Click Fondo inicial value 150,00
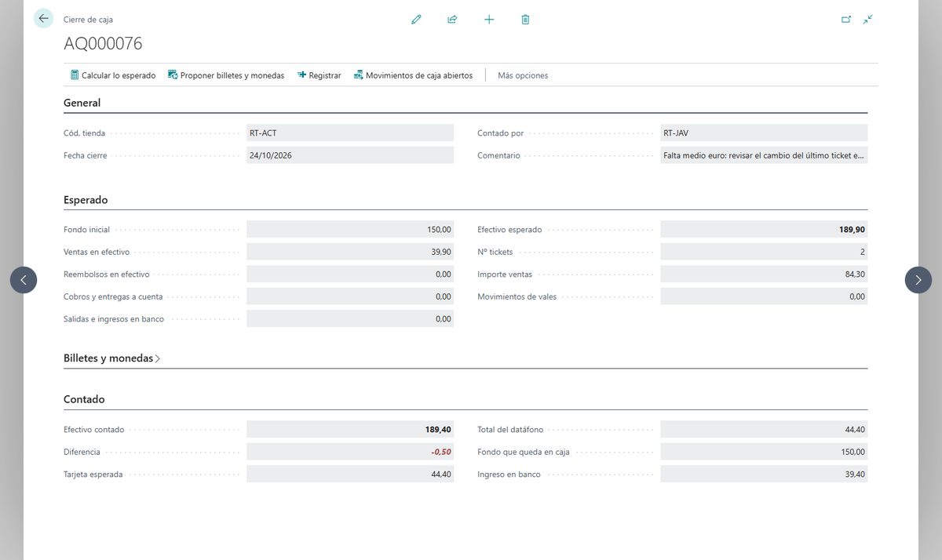Image resolution: width=942 pixels, height=560 pixels. click(350, 230)
